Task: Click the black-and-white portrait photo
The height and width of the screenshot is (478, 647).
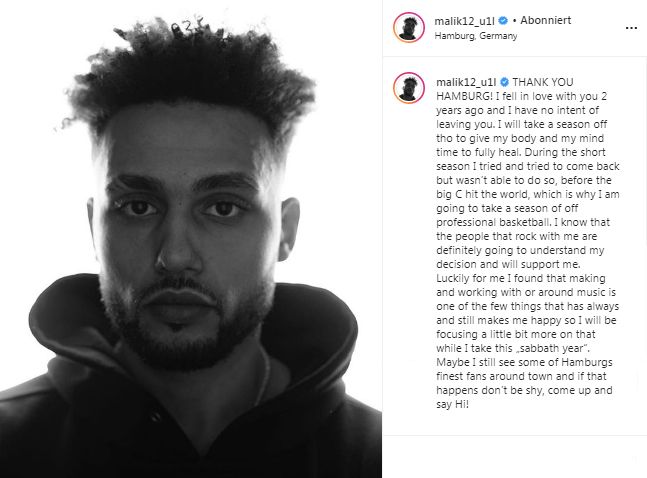Action: pos(191,239)
